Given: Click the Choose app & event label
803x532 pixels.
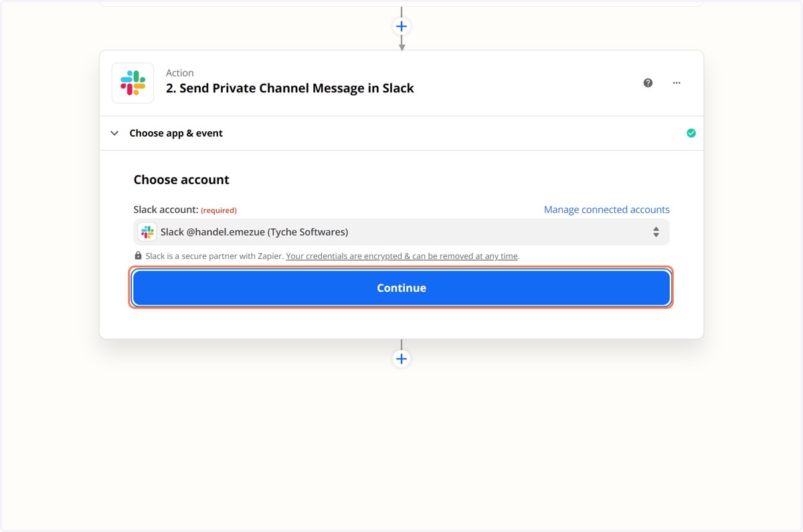Looking at the screenshot, I should coord(176,133).
